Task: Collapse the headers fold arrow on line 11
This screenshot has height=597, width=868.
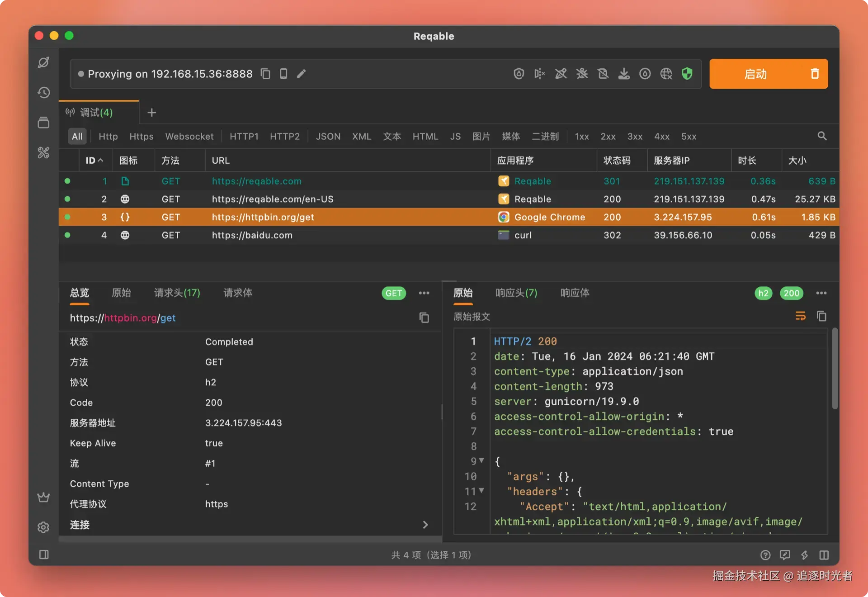Action: tap(481, 491)
